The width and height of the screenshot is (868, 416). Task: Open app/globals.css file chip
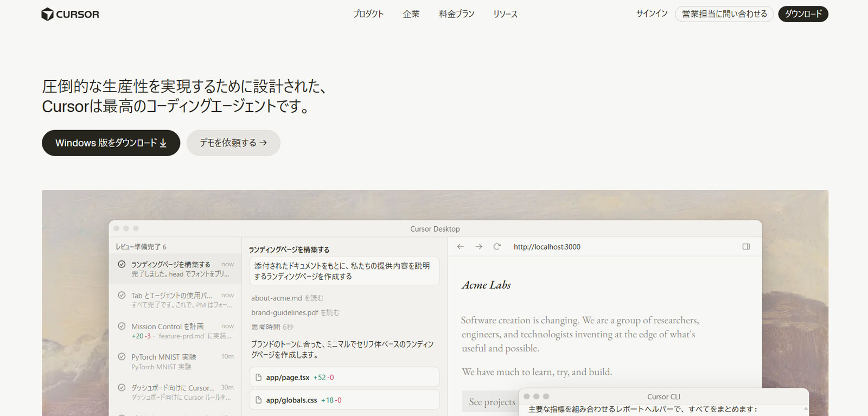[x=344, y=400]
